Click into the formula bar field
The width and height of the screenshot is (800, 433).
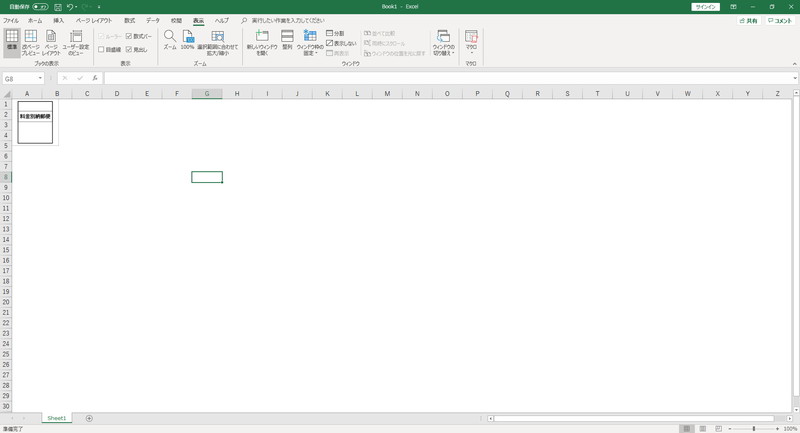pos(448,78)
